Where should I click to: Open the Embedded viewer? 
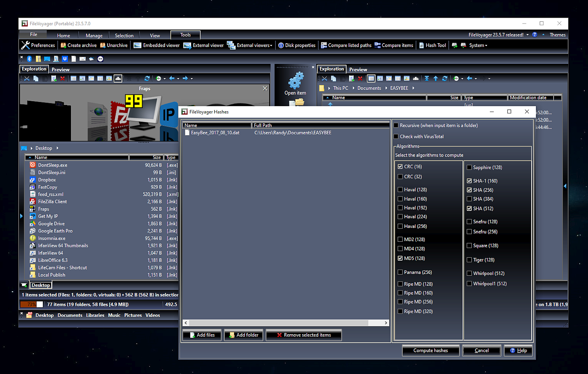point(157,45)
